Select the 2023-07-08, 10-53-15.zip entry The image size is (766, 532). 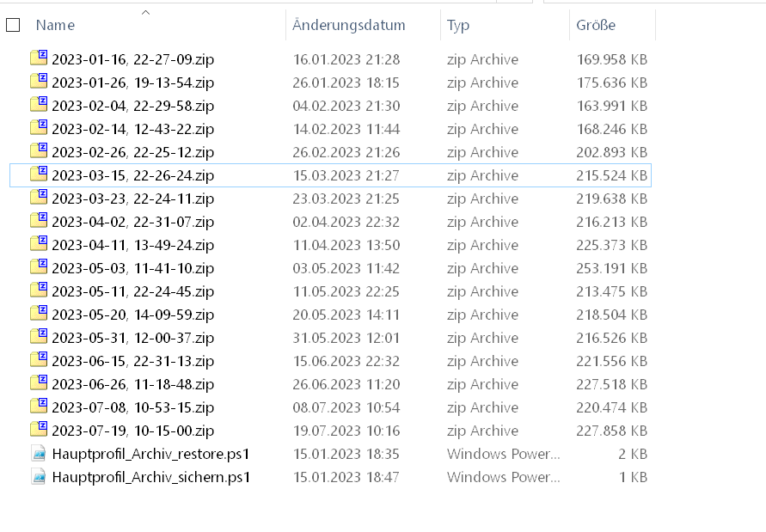point(132,407)
